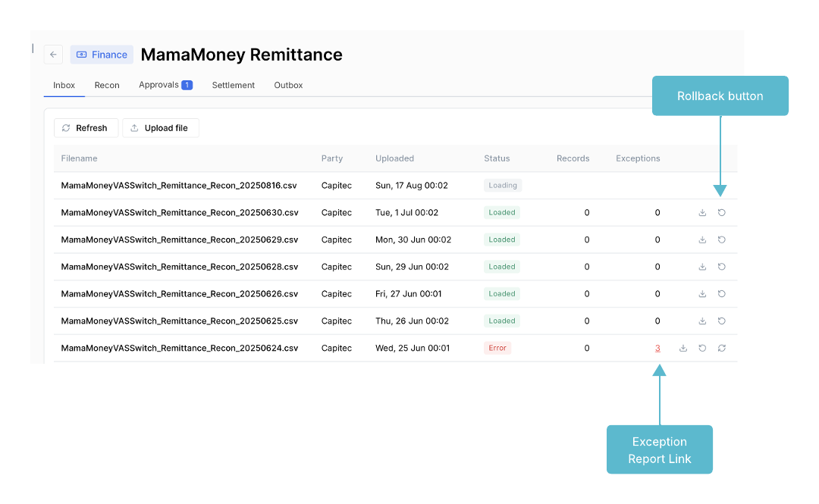This screenshot has width=819, height=504.
Task: Download the Recon_20250625.csv file
Action: pyautogui.click(x=702, y=321)
